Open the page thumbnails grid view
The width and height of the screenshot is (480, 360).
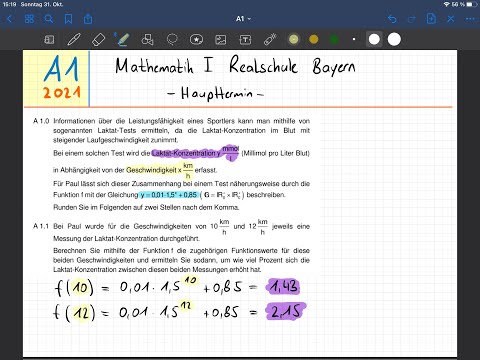29,19
